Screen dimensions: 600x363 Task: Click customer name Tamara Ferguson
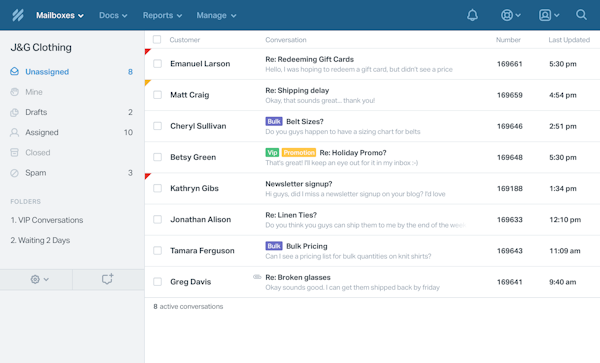click(202, 251)
